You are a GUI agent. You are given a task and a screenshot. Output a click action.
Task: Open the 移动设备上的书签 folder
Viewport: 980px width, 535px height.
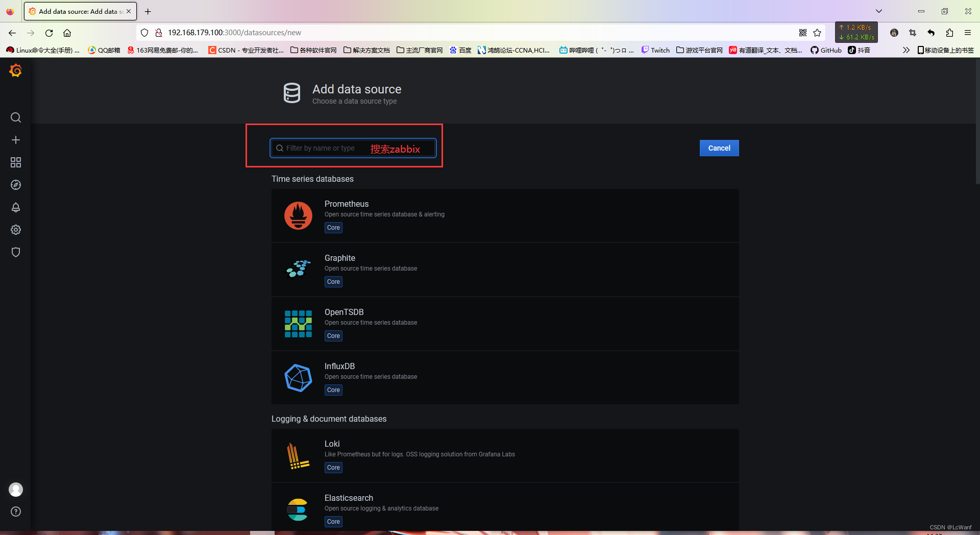click(x=945, y=50)
